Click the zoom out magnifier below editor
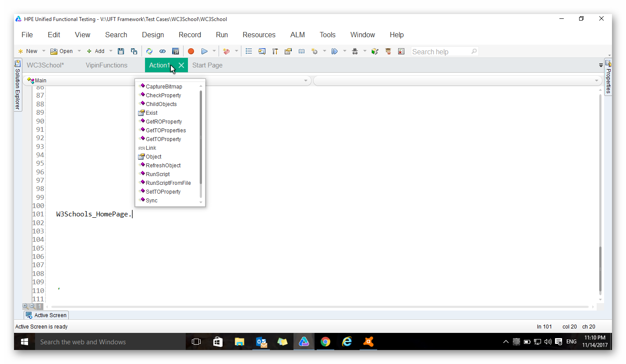This screenshot has height=364, width=626. click(32, 306)
